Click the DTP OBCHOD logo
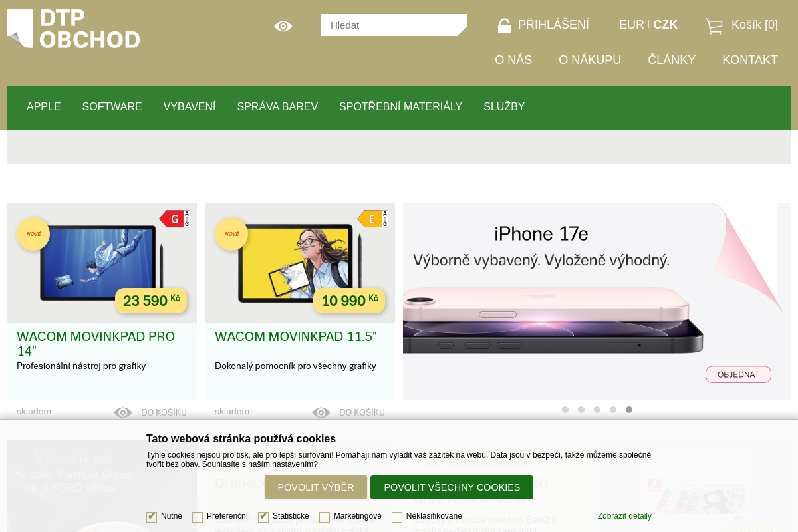The height and width of the screenshot is (532, 798). coord(73,28)
